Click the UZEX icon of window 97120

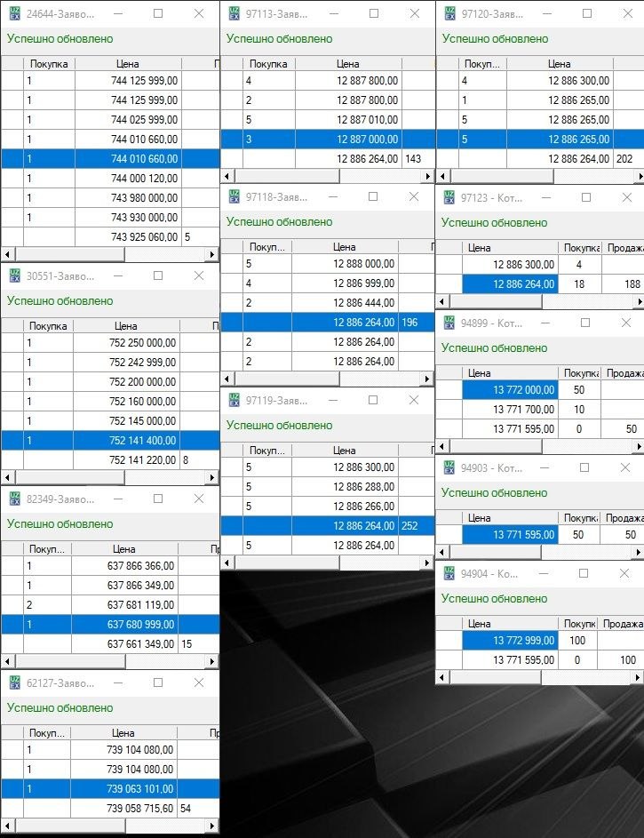(449, 14)
